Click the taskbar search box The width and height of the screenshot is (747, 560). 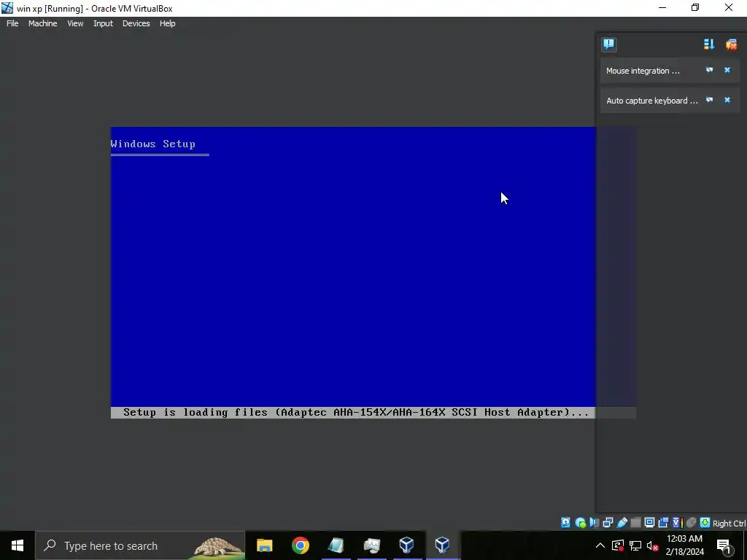[x=140, y=545]
